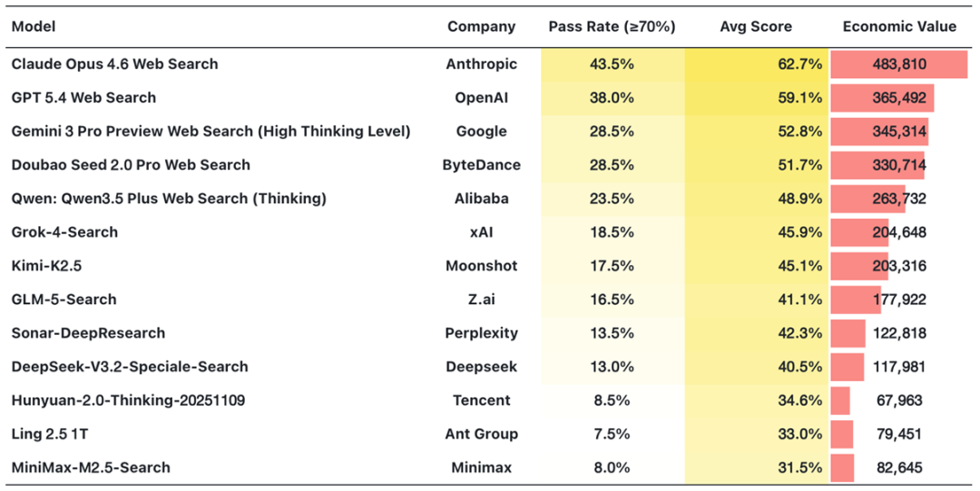Click the Pass Rate (≥70%) header
Screen dimensions: 980x491
tap(612, 26)
